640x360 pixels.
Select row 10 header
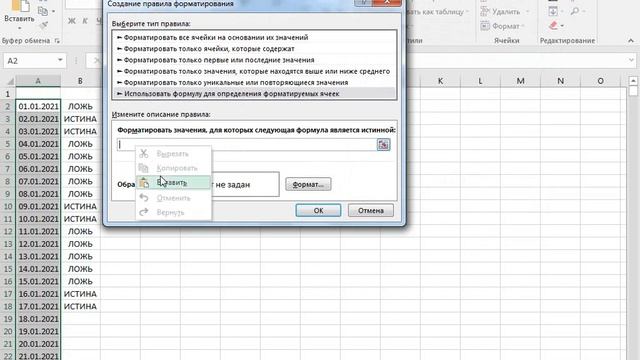(8, 206)
